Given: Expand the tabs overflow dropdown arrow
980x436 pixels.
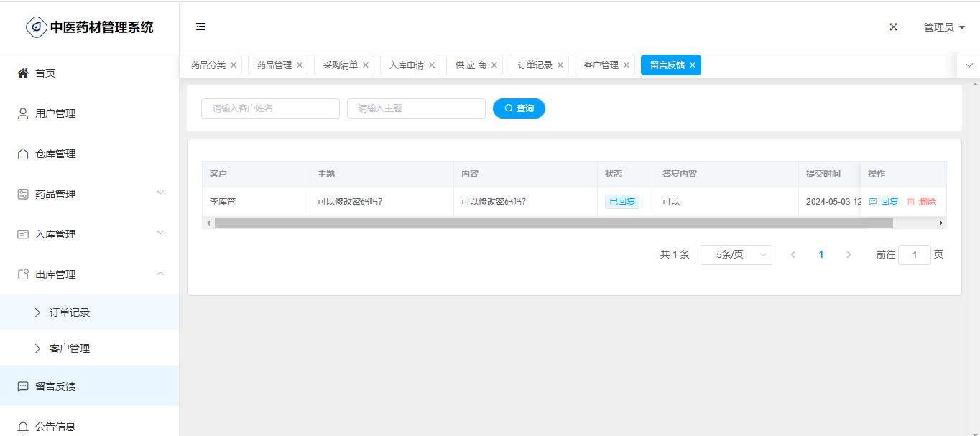Looking at the screenshot, I should pyautogui.click(x=969, y=65).
